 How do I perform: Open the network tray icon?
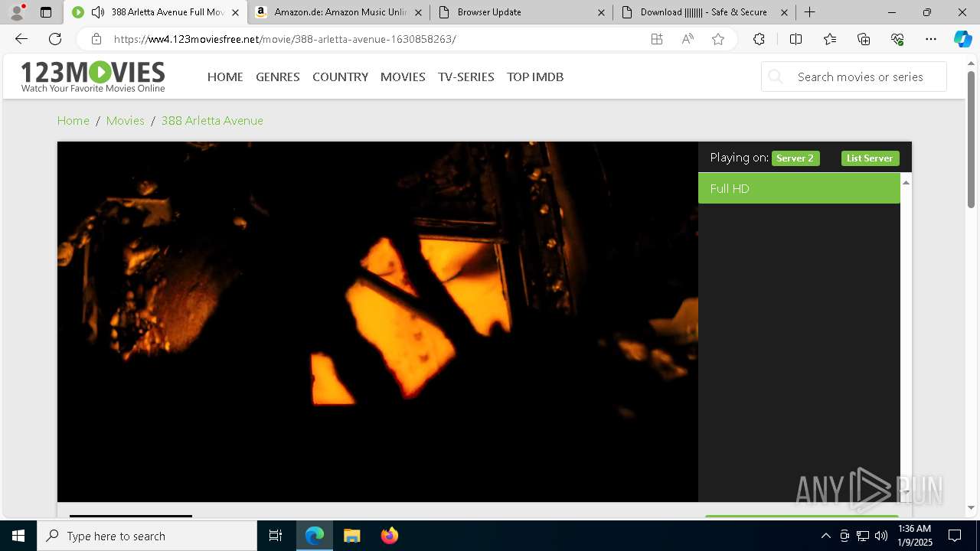tap(863, 536)
